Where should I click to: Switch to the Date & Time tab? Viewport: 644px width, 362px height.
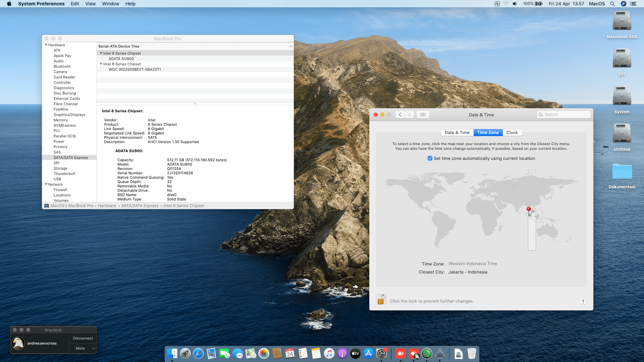pos(457,132)
